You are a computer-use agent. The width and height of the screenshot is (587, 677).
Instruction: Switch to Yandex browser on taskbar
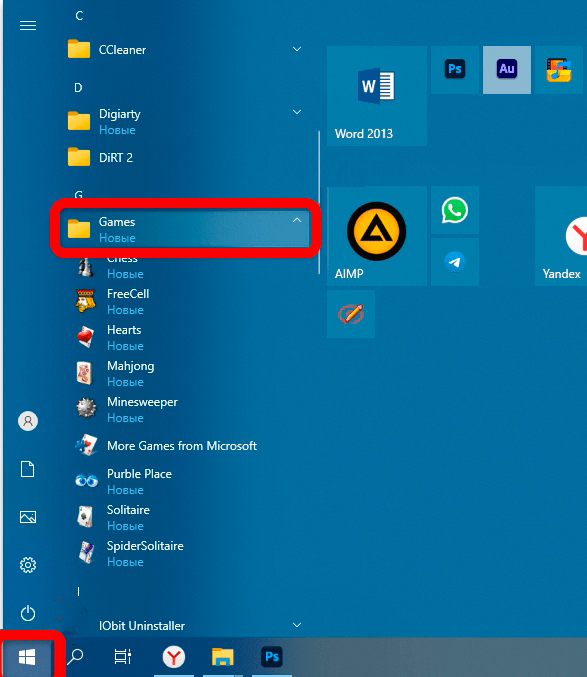(x=174, y=657)
